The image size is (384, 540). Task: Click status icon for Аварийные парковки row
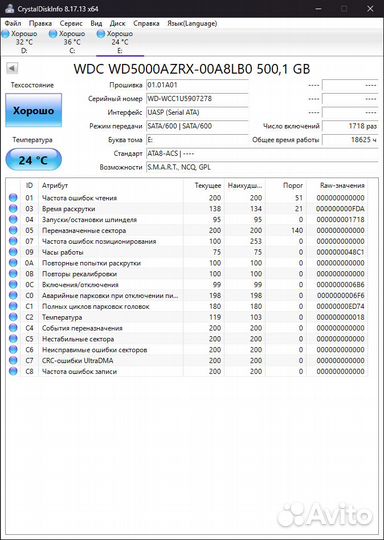[13, 295]
